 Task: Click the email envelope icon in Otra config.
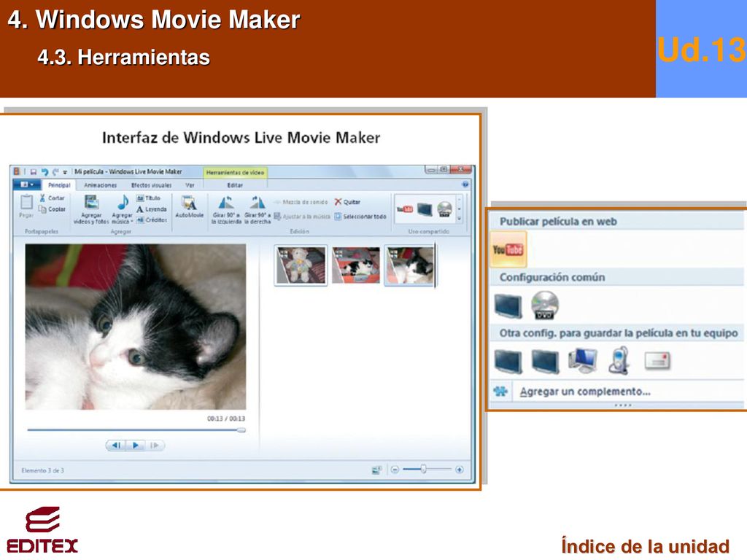click(657, 360)
